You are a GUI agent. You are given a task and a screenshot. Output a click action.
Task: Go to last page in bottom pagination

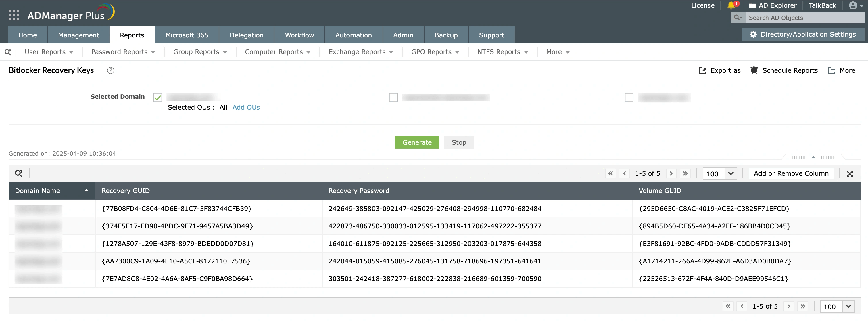pos(803,306)
